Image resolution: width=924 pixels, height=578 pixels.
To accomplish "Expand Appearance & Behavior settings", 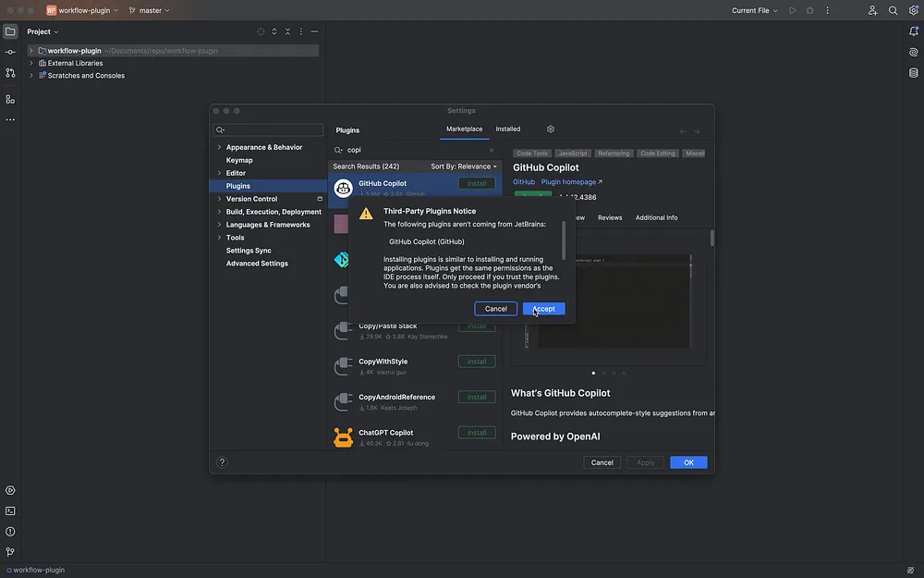I will click(219, 147).
